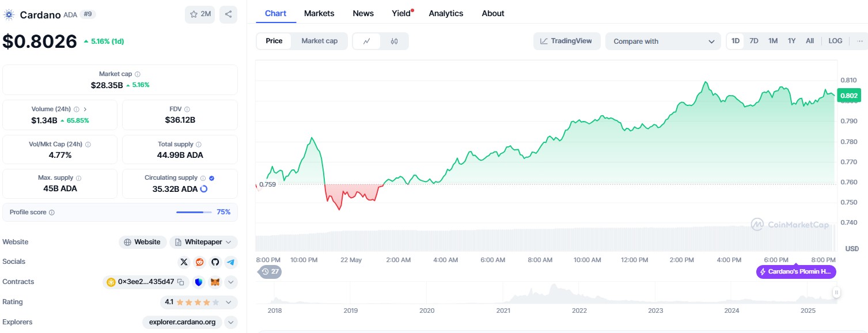Open the X (Twitter) social link
868x333 pixels.
[x=184, y=262]
